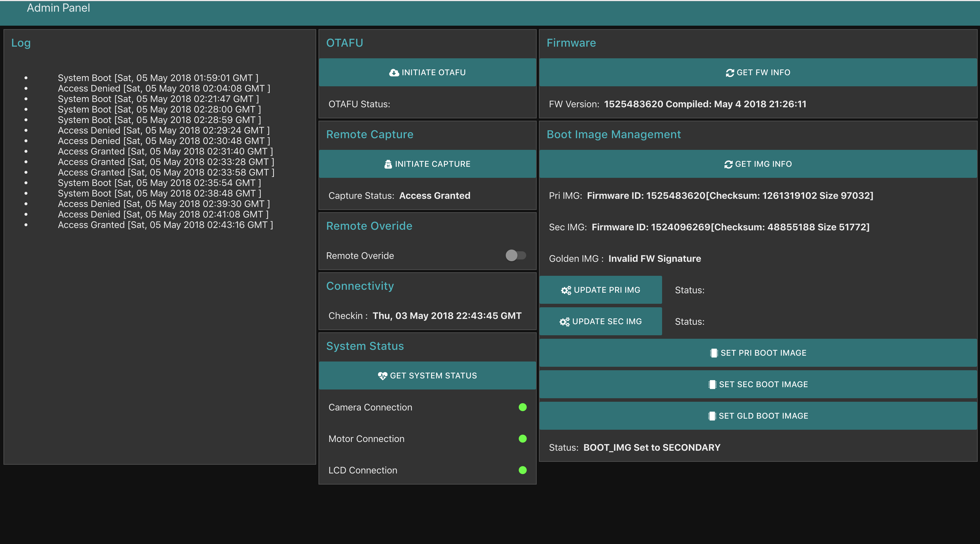Screen dimensions: 980x544
Task: Click the chip icon on Set SEC Boot Image
Action: (712, 385)
